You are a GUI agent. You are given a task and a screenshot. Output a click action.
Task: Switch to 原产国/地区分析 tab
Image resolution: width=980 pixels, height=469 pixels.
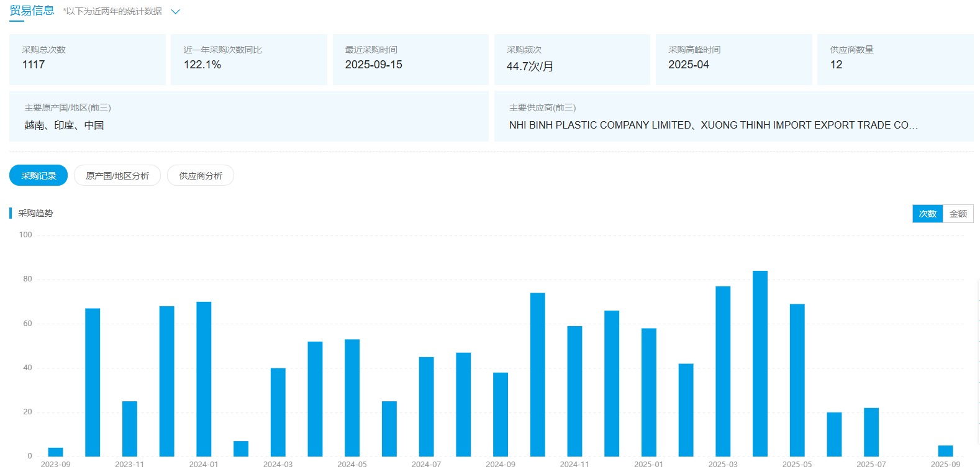coord(117,176)
